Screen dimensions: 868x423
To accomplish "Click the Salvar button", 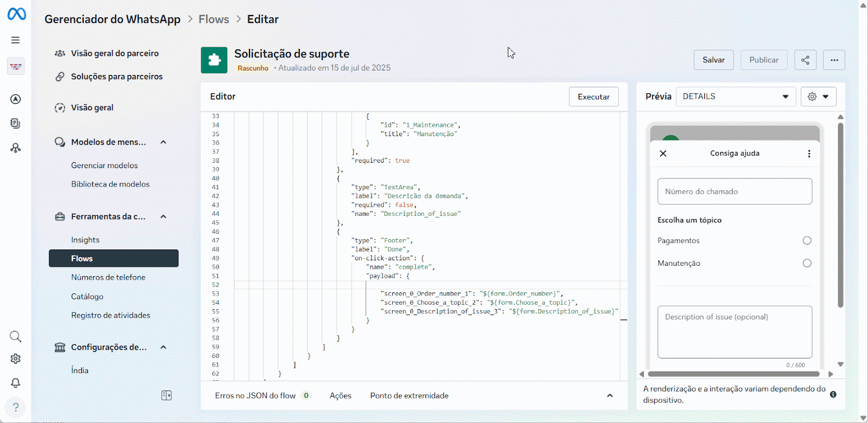I will tap(713, 60).
